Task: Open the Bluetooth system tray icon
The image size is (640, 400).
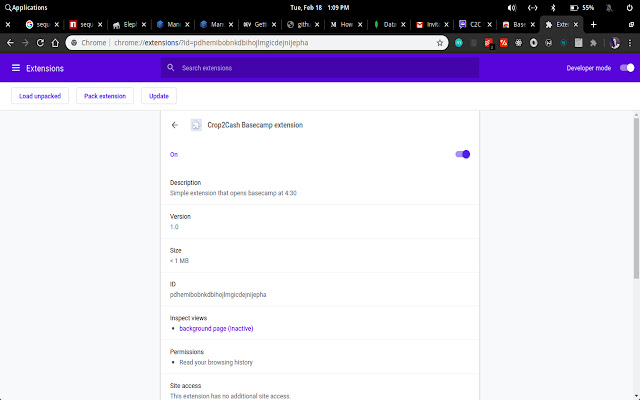Action: point(553,7)
